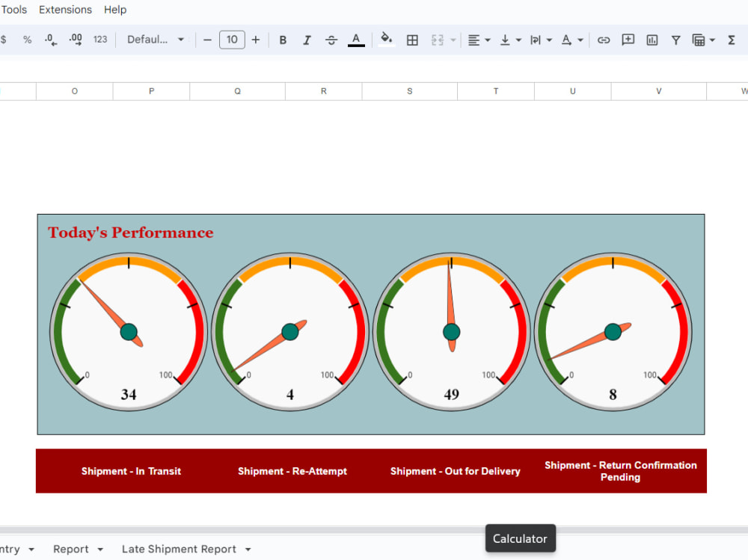Viewport: 748px width, 560px height.
Task: Select column T header
Action: click(x=496, y=91)
